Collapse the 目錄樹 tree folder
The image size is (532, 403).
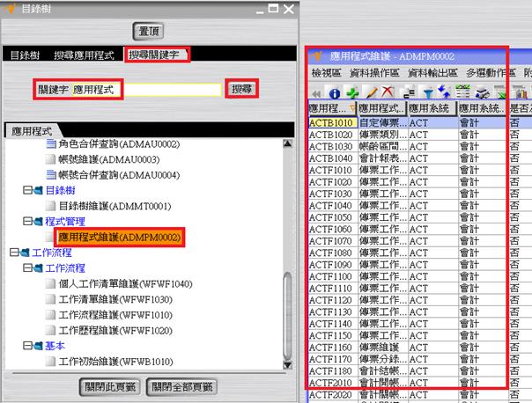coord(26,190)
